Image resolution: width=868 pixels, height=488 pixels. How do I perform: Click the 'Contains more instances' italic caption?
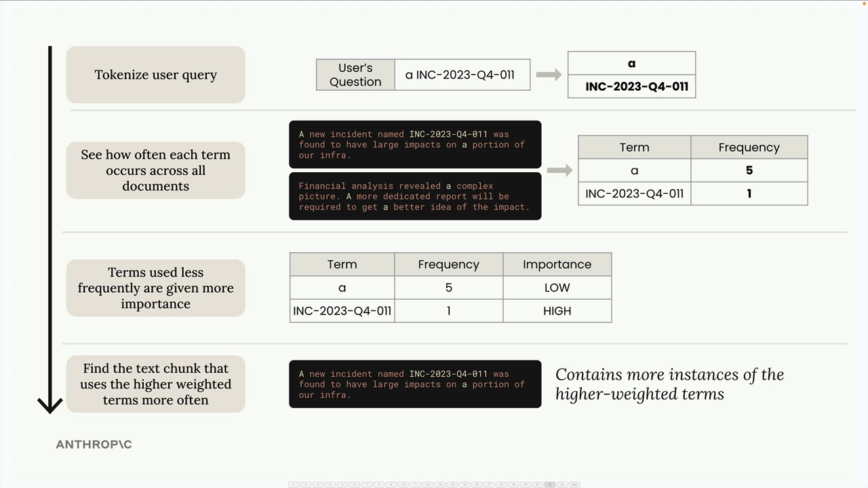[669, 384]
